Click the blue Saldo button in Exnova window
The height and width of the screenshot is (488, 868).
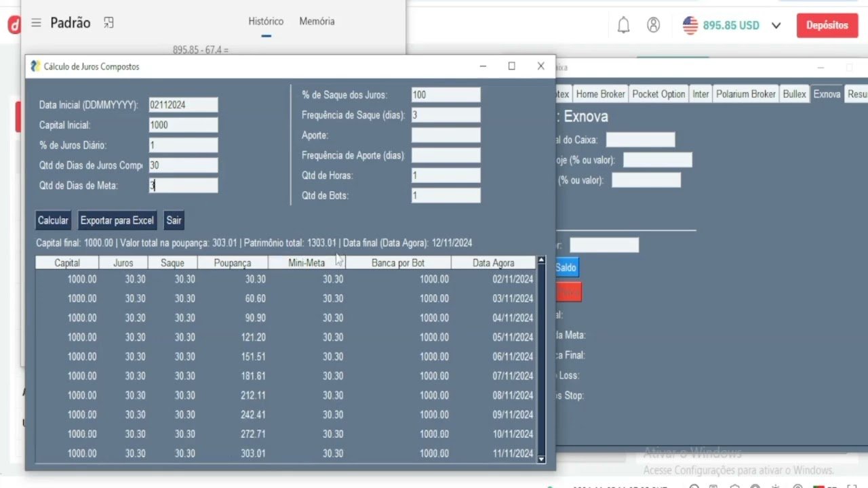coord(566,268)
